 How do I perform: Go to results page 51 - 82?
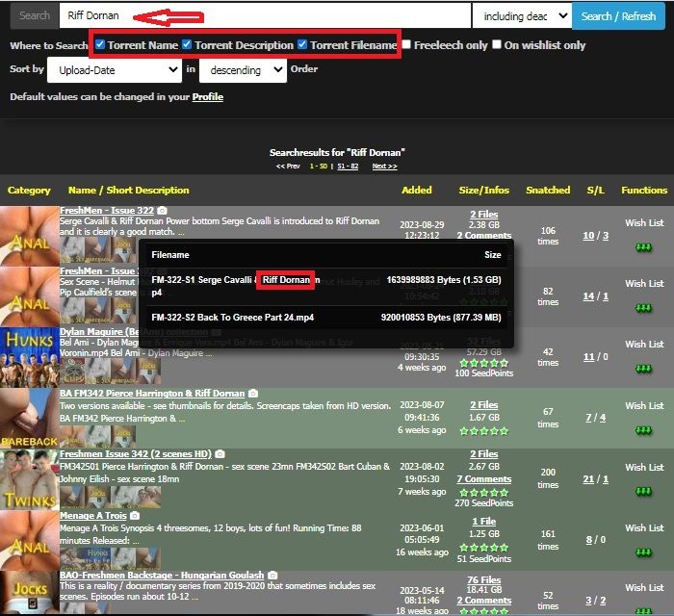click(x=347, y=167)
